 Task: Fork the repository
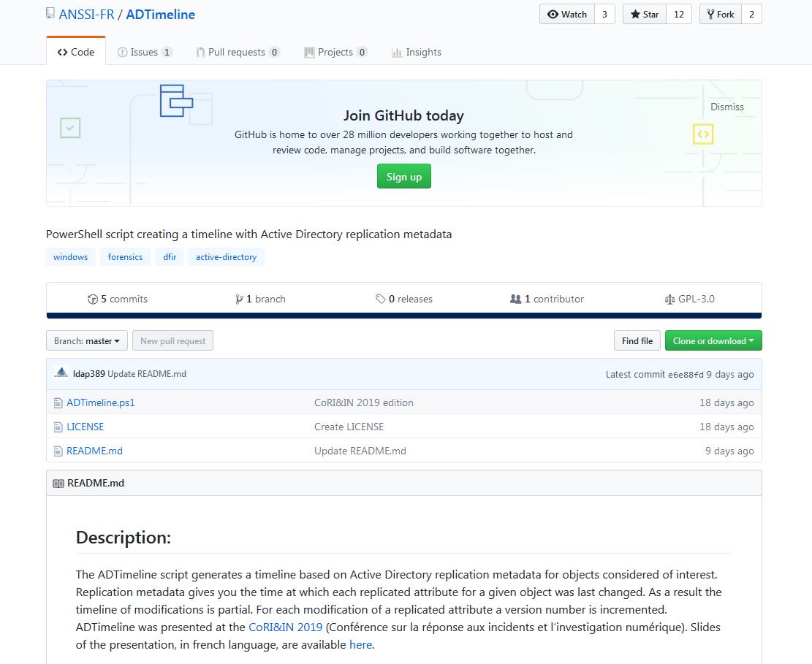tap(721, 15)
